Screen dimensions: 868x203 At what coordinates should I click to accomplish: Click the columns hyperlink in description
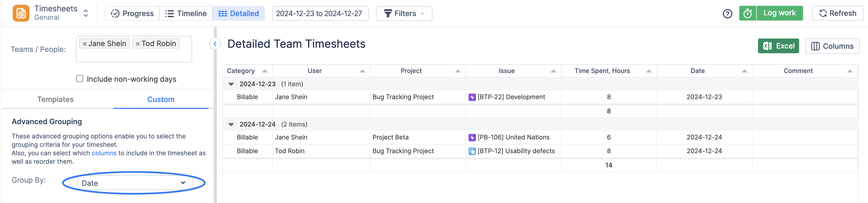[104, 153]
